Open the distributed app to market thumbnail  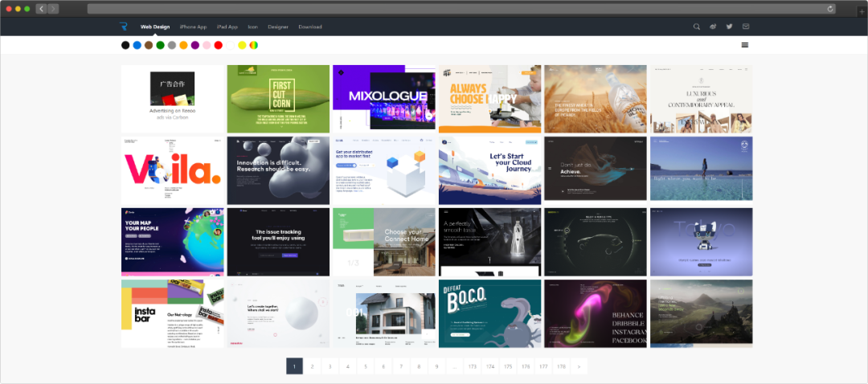pyautogui.click(x=384, y=170)
